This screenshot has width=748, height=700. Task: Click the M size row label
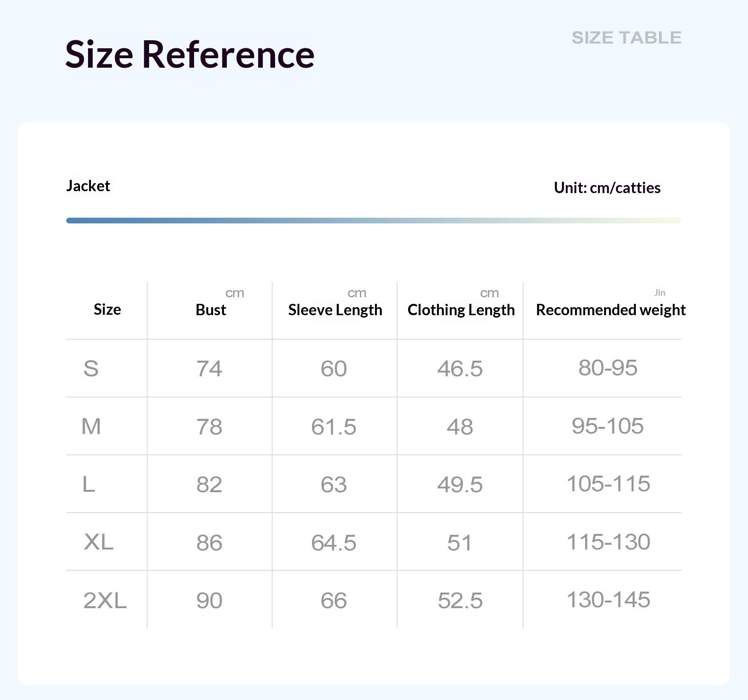pyautogui.click(x=91, y=426)
